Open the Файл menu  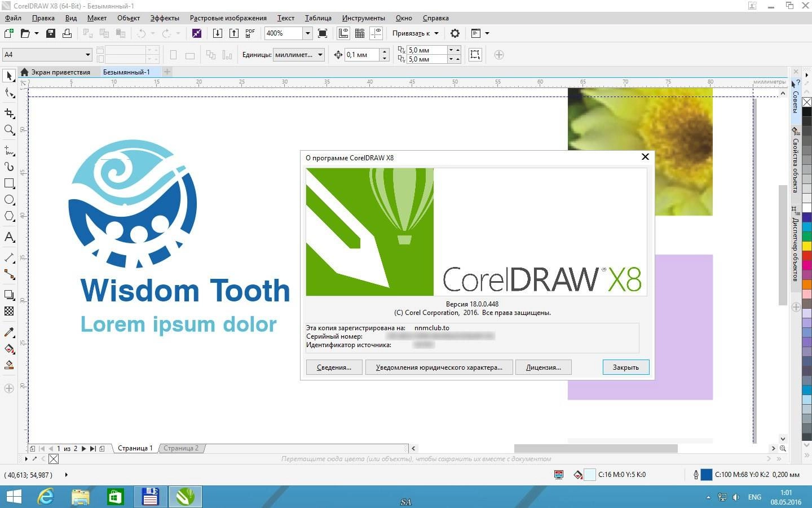click(13, 18)
